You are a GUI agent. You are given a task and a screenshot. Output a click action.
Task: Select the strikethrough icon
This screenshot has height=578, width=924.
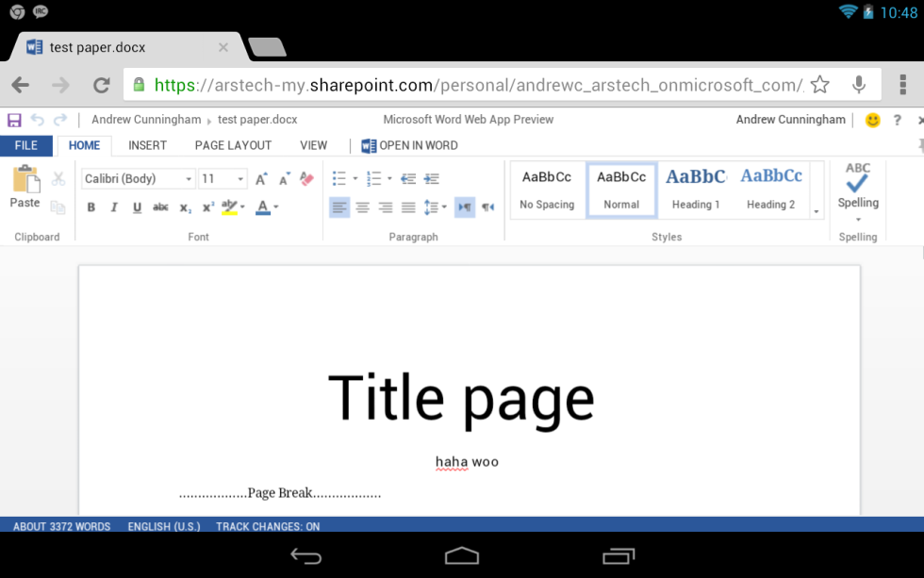coord(161,206)
